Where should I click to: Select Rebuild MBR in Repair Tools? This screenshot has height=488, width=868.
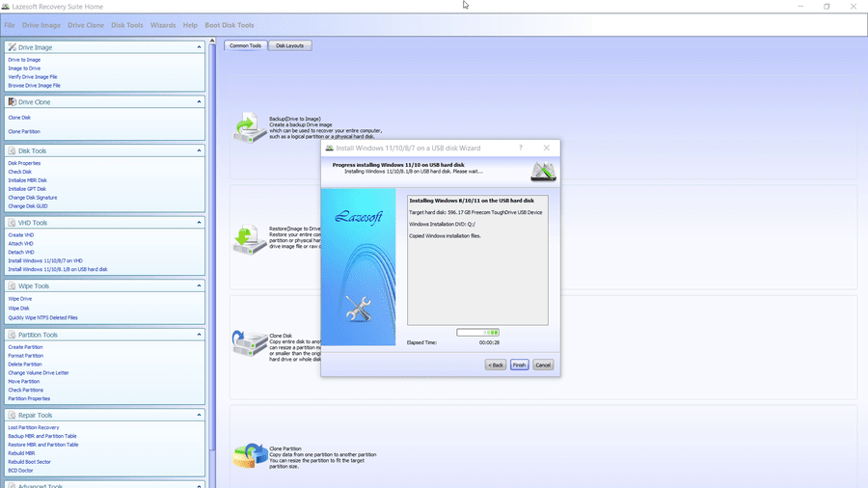point(21,453)
